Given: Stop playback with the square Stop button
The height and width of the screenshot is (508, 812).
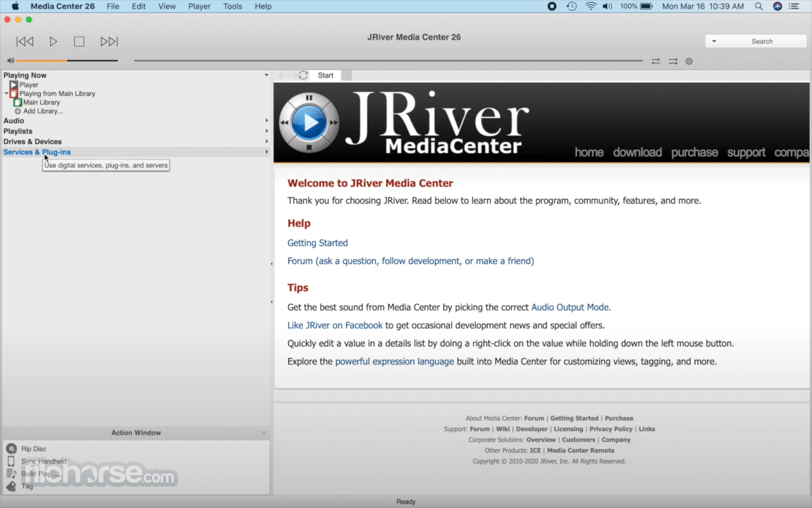Looking at the screenshot, I should click(79, 42).
